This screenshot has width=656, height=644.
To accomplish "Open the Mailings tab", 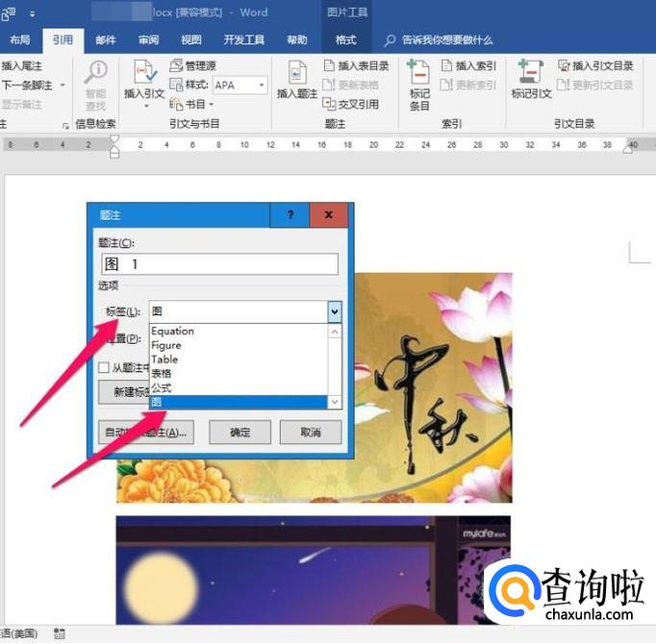I will tap(106, 40).
